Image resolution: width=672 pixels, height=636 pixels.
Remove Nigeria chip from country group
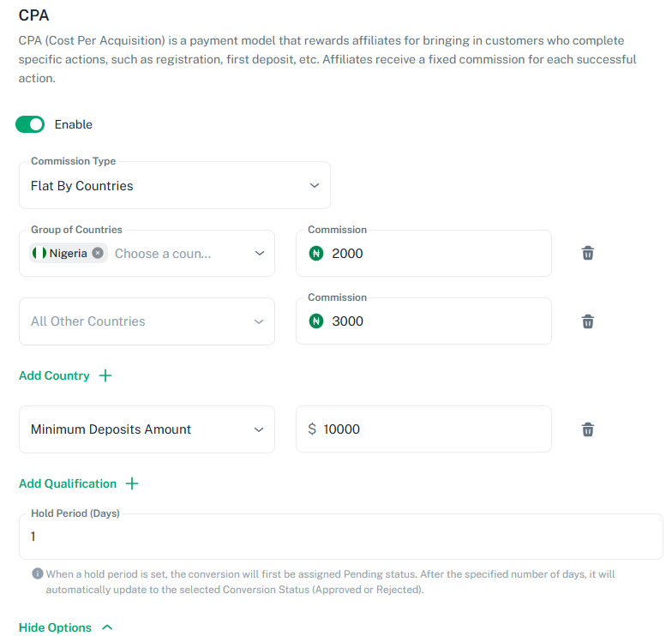pyautogui.click(x=98, y=253)
